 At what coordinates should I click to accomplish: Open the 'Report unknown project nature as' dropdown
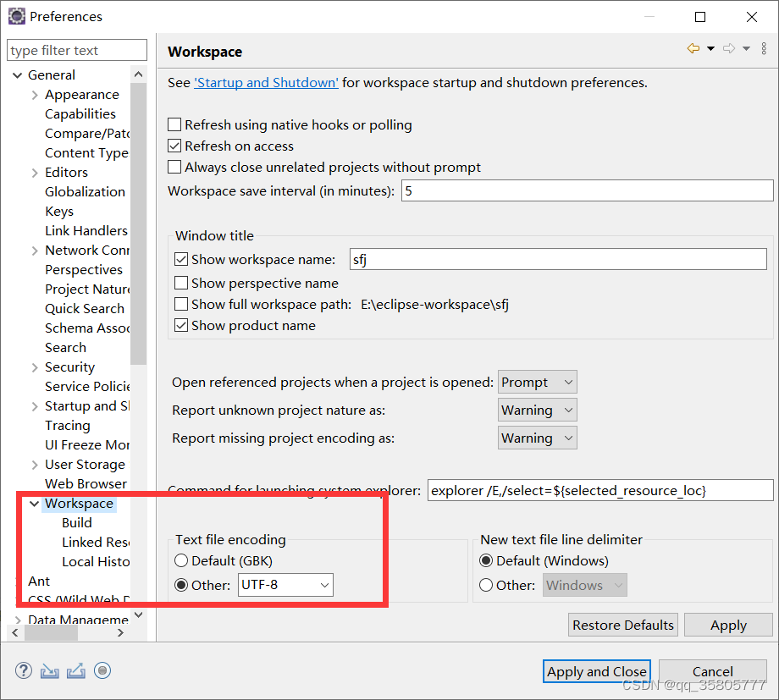tap(537, 410)
